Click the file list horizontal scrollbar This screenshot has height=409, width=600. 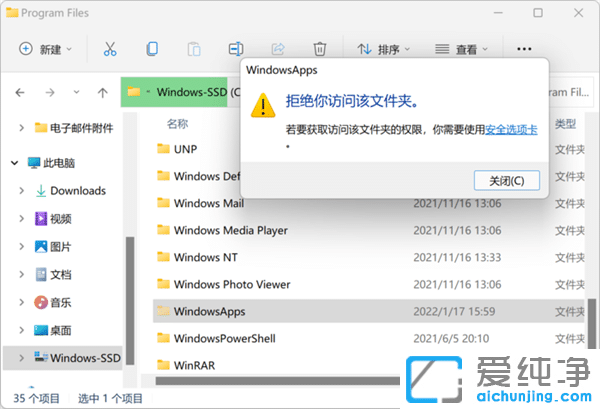(277, 381)
